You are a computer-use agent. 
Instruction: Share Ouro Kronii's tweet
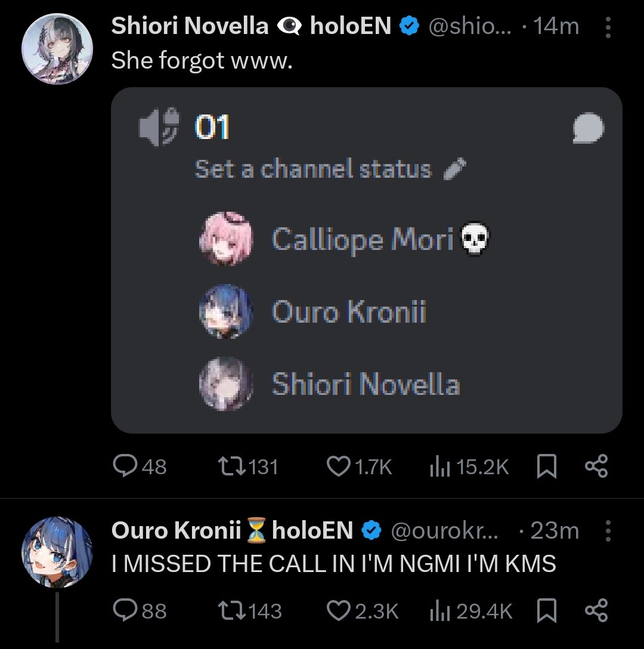pyautogui.click(x=596, y=610)
